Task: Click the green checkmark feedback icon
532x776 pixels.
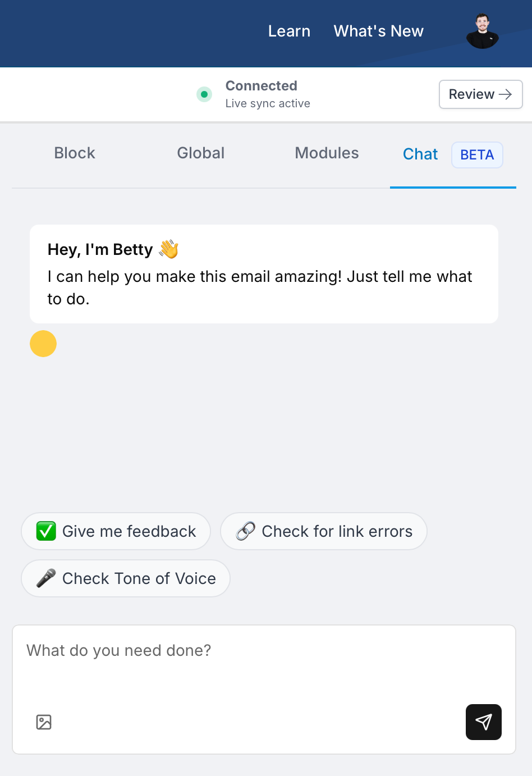Action: coord(45,531)
